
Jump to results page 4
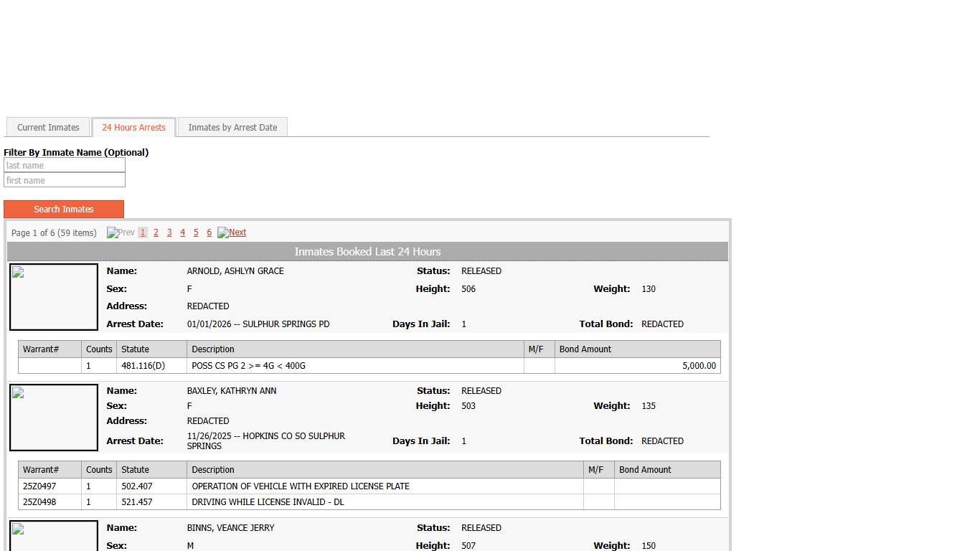182,232
